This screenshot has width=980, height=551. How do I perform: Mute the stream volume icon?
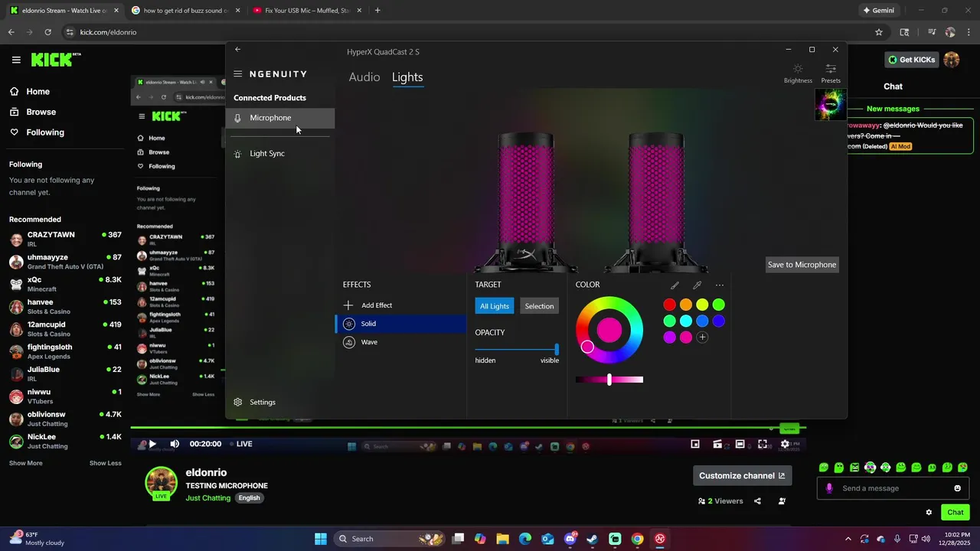click(x=175, y=444)
